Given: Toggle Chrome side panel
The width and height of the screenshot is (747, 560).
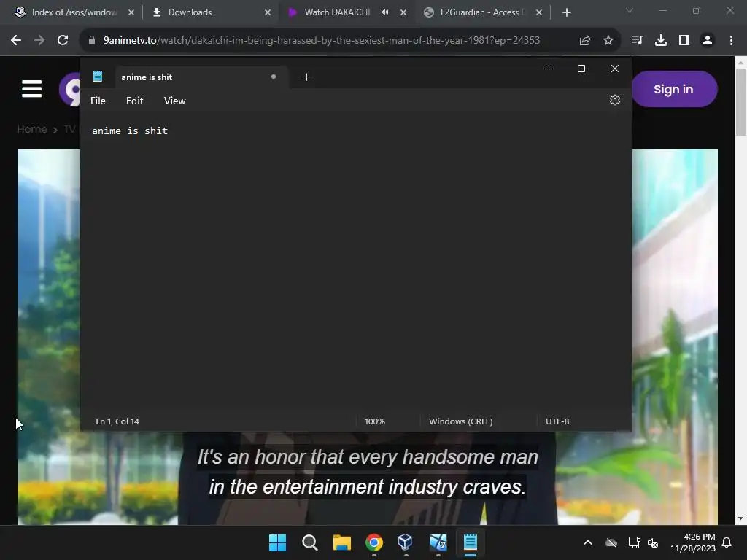Looking at the screenshot, I should (x=684, y=41).
